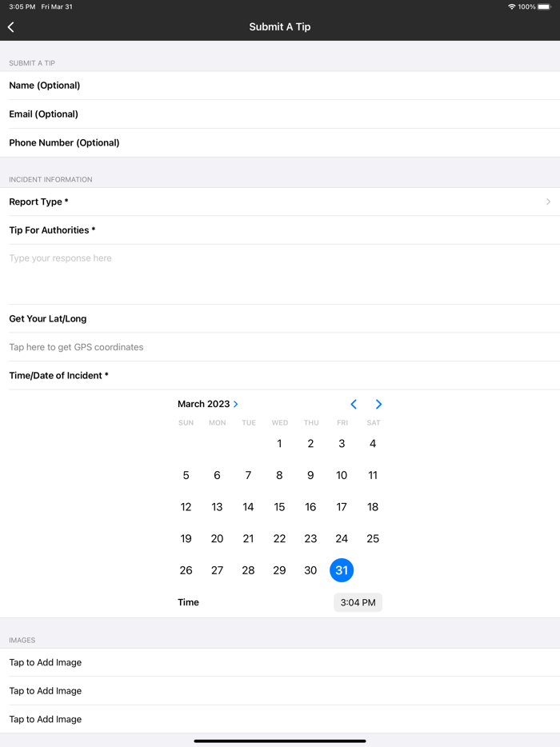This screenshot has height=747, width=560.
Task: Tap the Get Your Lat/Long label
Action: tap(48, 318)
